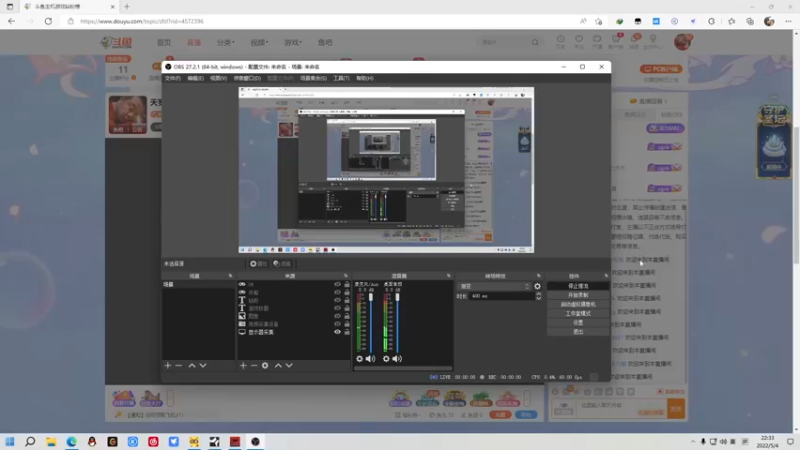Open OBS 停靠窗口 menu

247,78
